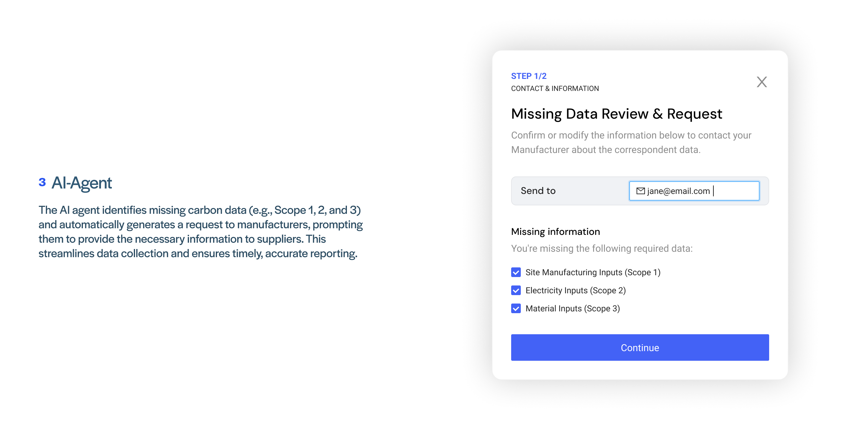Click the Material Inputs (Scope 3) label
Viewport: 868px width, 430px height.
point(573,308)
